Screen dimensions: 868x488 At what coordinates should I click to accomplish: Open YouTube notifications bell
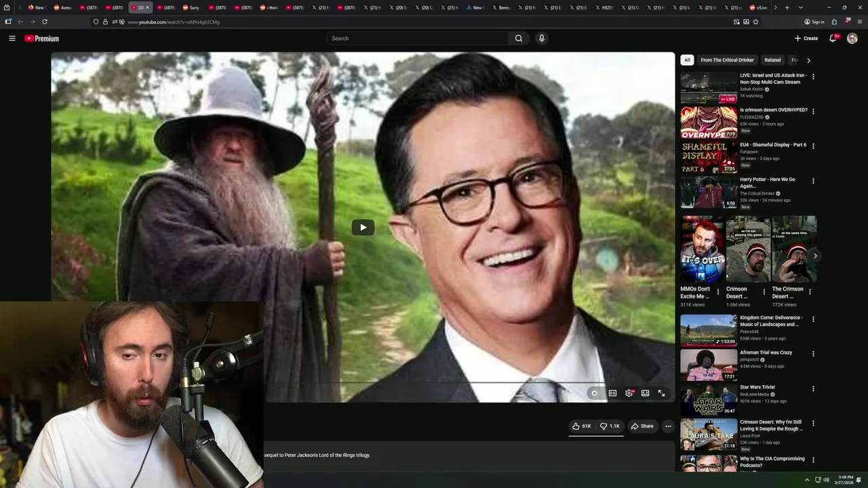point(833,39)
